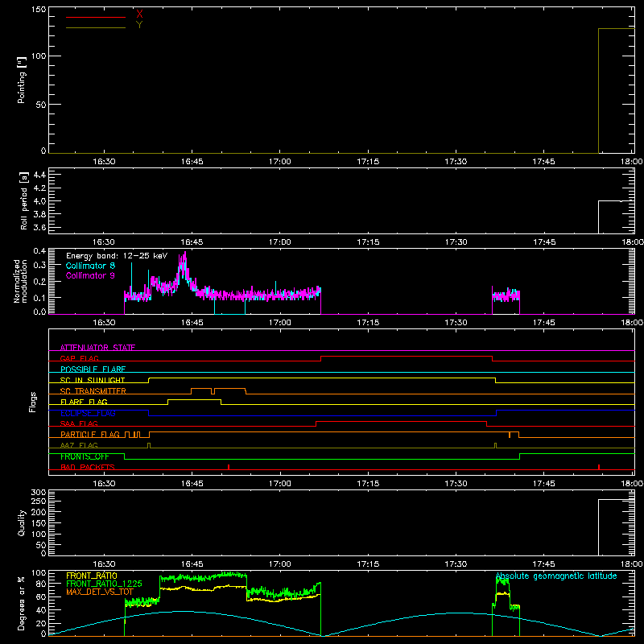Screen dimensions: 644x644
Task: Click the 17:15 tick label under Flags plot
Action: pyautogui.click(x=368, y=484)
